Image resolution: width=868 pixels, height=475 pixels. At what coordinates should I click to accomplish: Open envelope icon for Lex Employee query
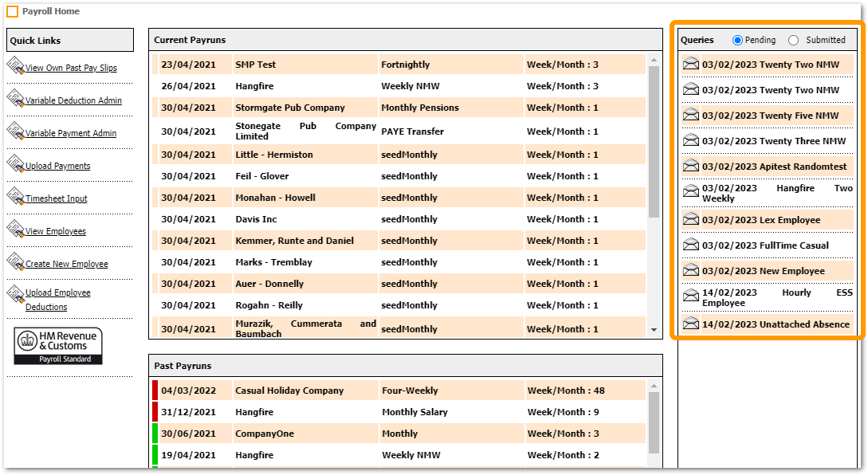click(x=691, y=220)
